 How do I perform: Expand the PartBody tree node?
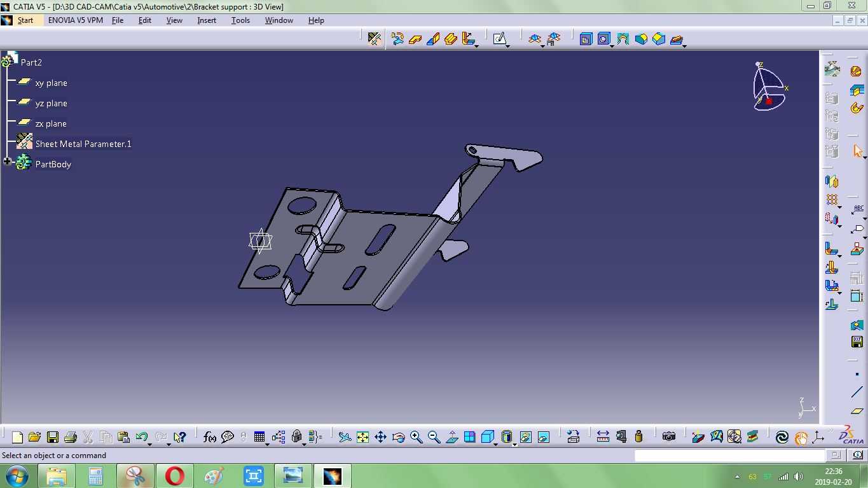[8, 162]
